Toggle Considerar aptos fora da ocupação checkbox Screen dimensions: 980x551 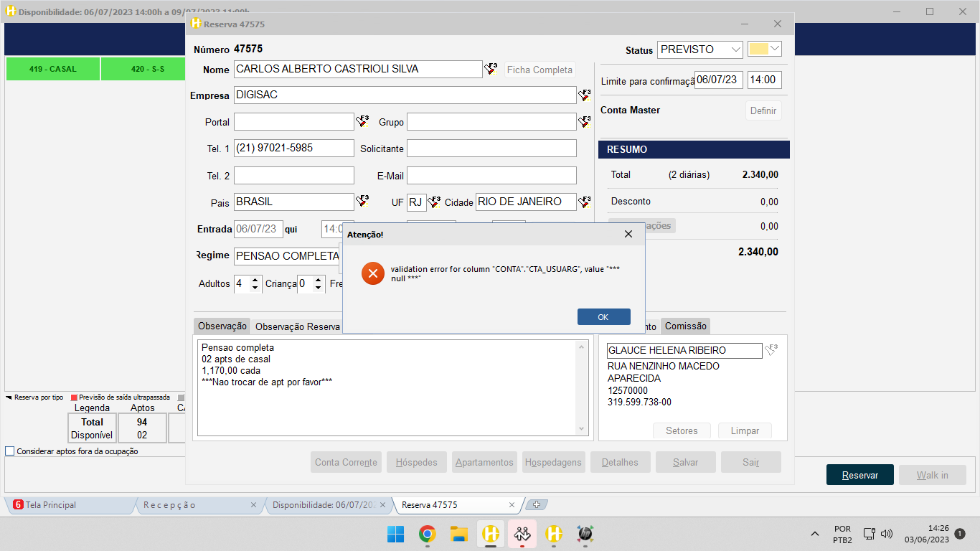(x=10, y=451)
